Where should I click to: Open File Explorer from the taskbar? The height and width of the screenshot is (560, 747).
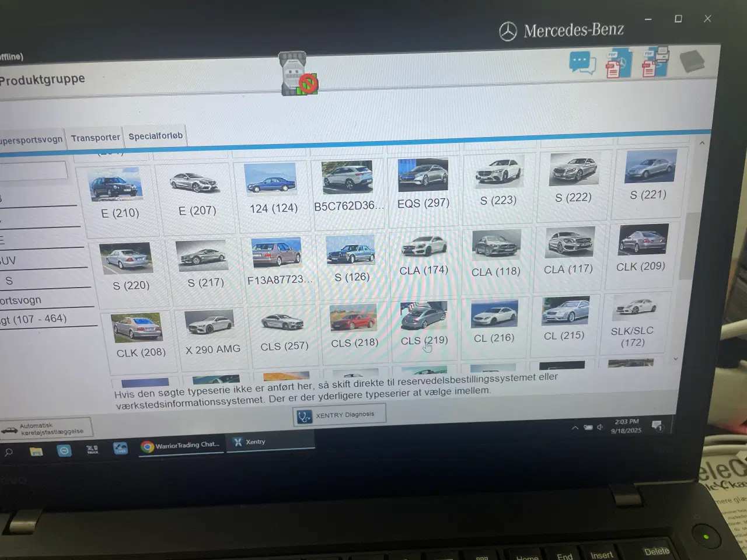pos(36,451)
